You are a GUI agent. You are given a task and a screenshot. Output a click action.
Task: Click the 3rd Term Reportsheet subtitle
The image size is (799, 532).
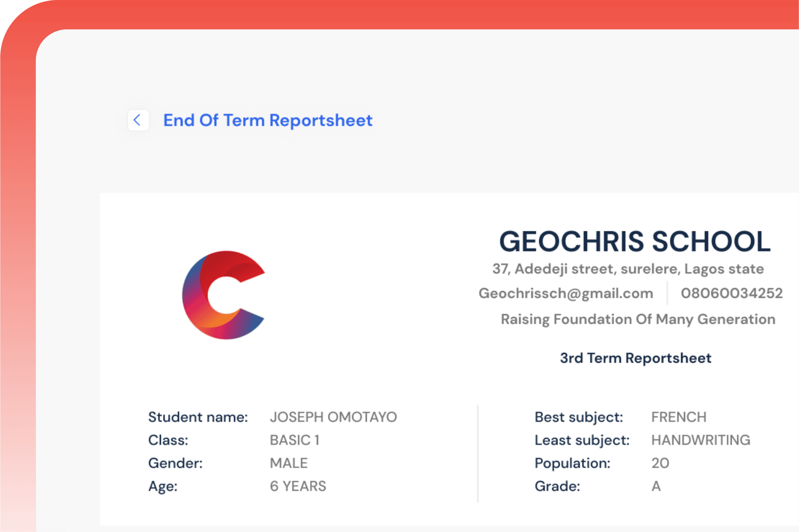tap(636, 358)
